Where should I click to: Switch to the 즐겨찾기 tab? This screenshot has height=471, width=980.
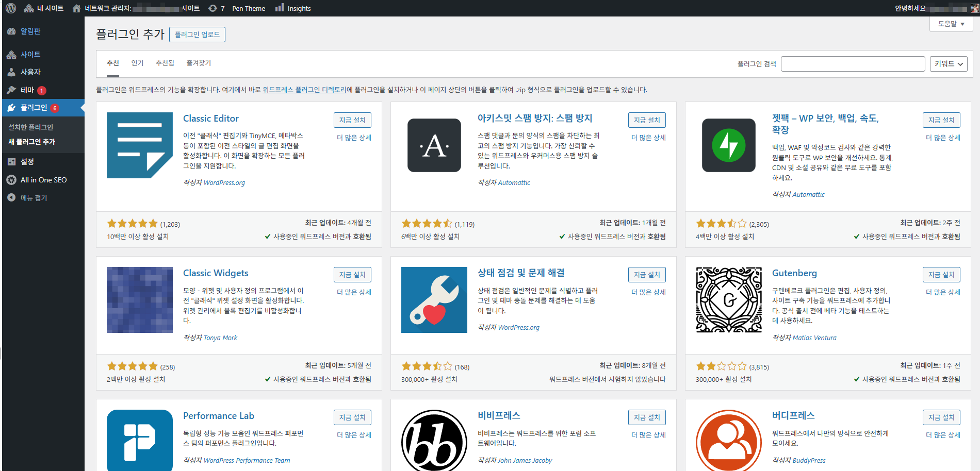tap(199, 63)
